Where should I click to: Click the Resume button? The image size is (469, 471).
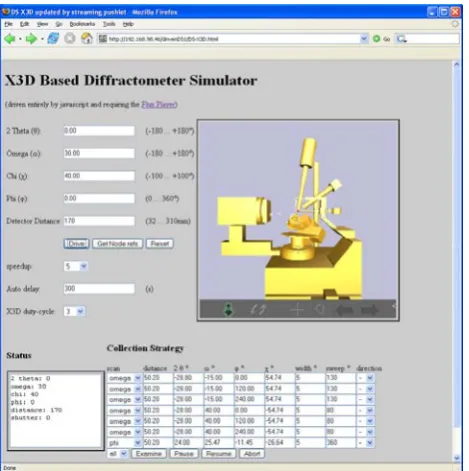219,454
